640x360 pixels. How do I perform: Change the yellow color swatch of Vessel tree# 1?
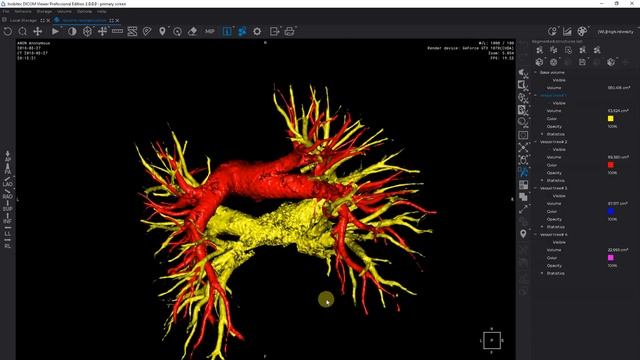pyautogui.click(x=611, y=118)
